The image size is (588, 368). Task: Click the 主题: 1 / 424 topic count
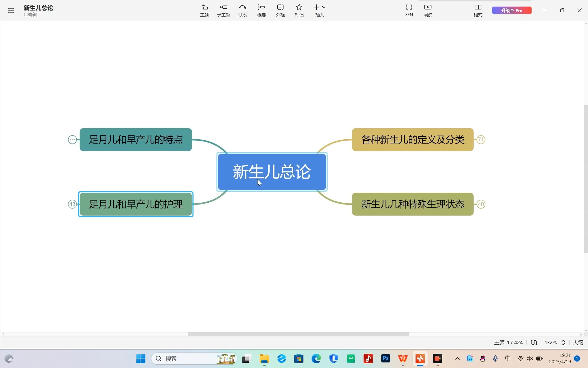click(x=508, y=343)
